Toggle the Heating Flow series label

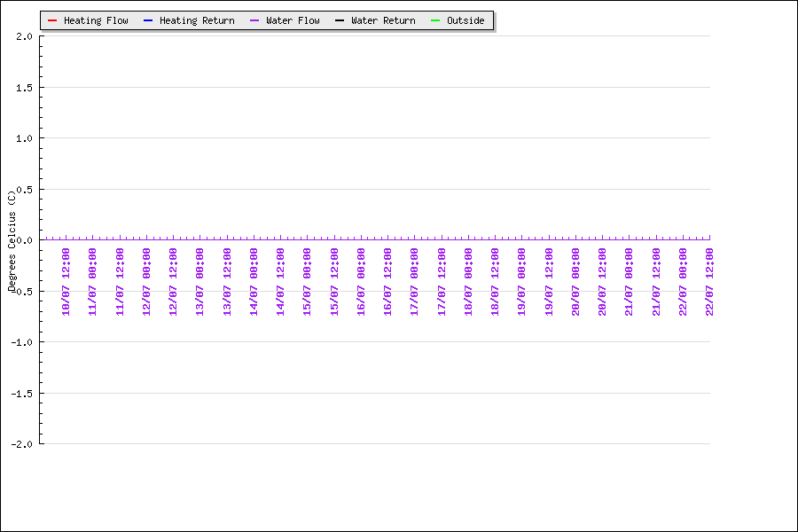coord(96,20)
